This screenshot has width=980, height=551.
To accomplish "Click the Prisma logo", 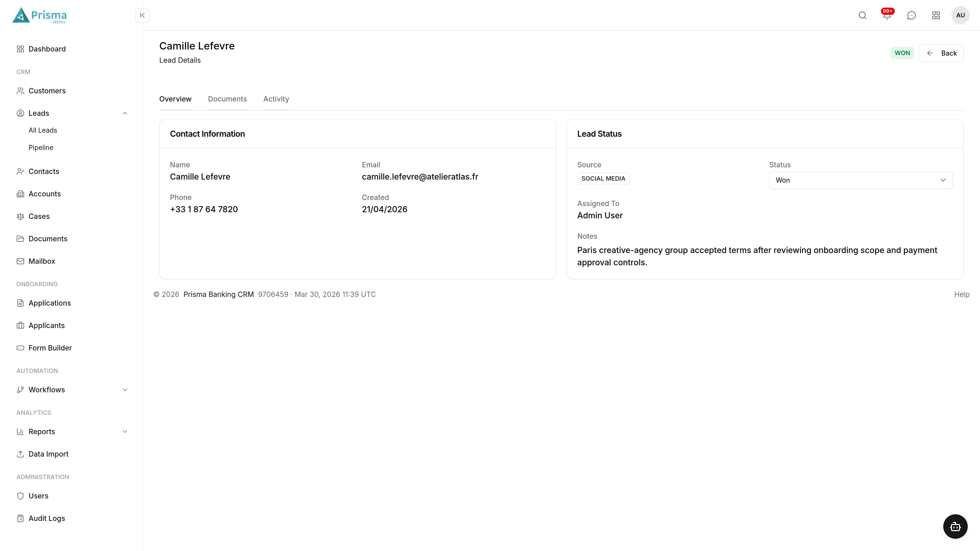I will [40, 15].
